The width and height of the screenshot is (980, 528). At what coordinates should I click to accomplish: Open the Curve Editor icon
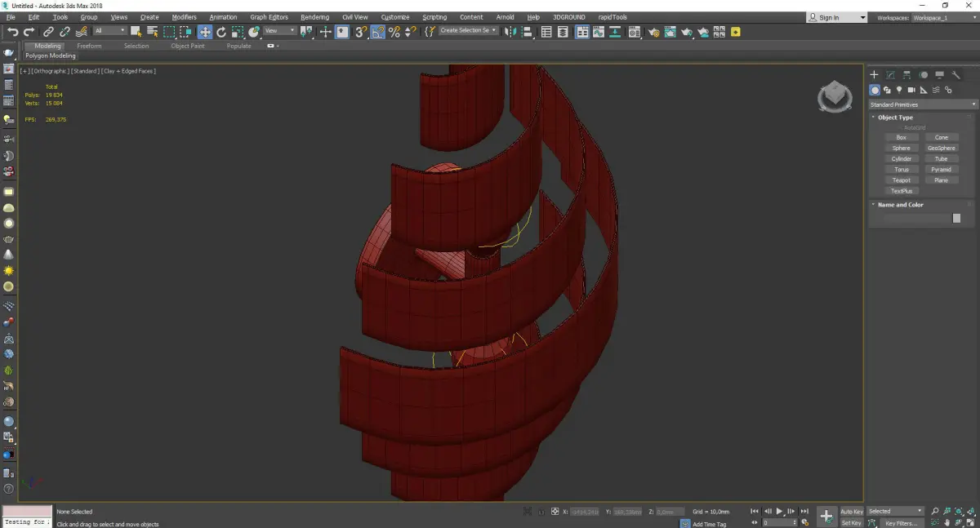598,32
